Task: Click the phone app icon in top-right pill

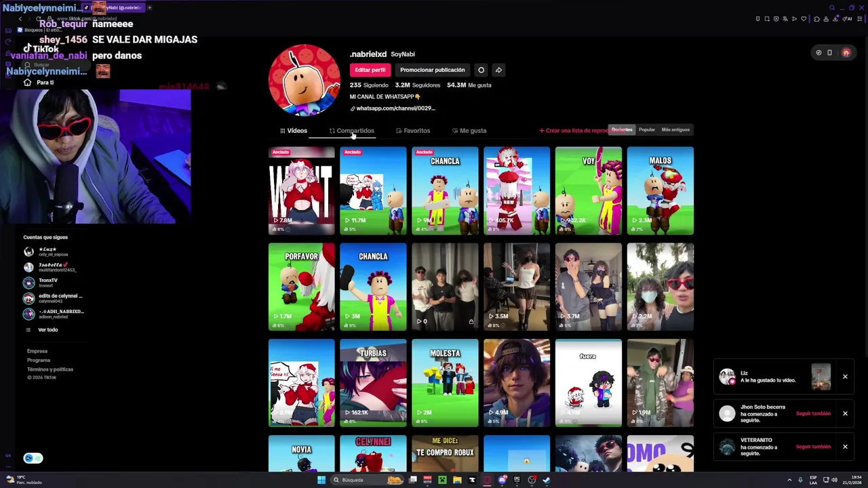Action: (829, 52)
